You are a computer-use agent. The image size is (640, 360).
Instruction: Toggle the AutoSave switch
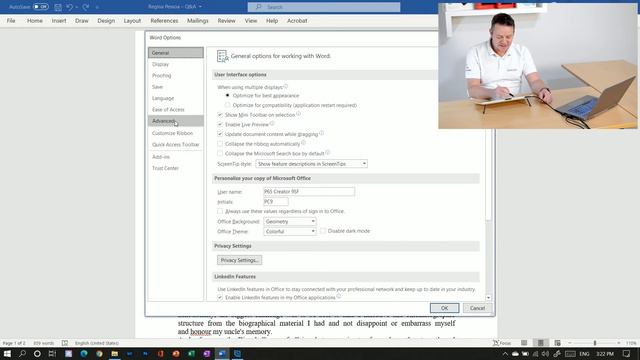coord(41,7)
